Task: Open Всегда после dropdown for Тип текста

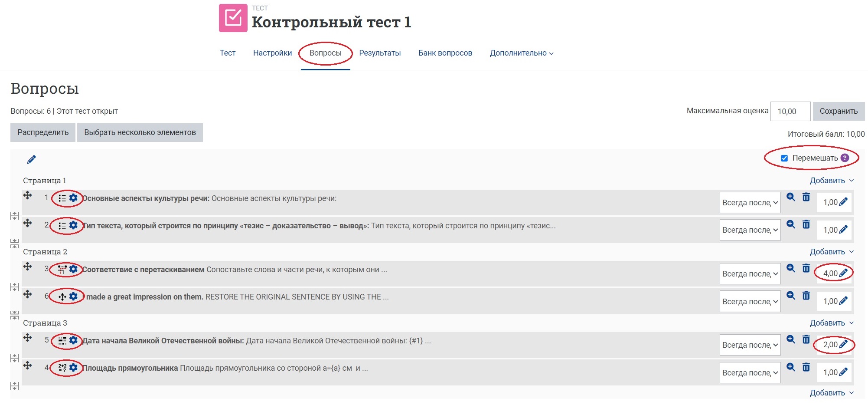Action: coord(750,230)
